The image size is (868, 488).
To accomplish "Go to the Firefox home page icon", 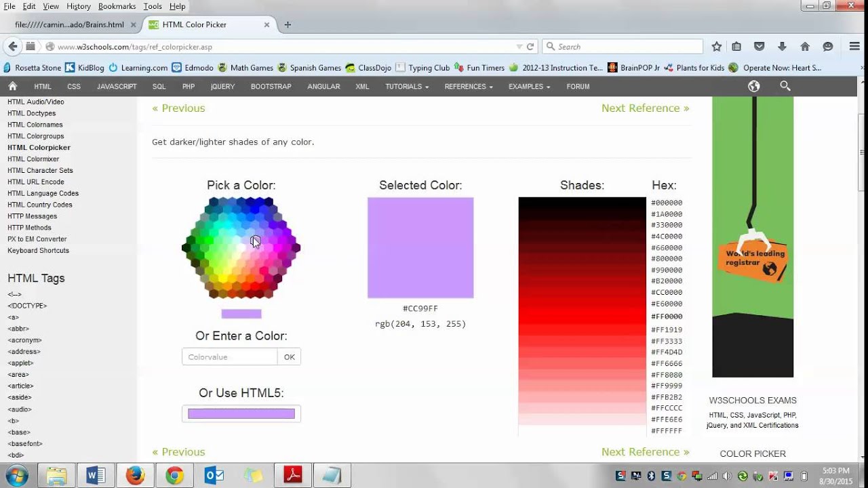I will click(x=805, y=47).
